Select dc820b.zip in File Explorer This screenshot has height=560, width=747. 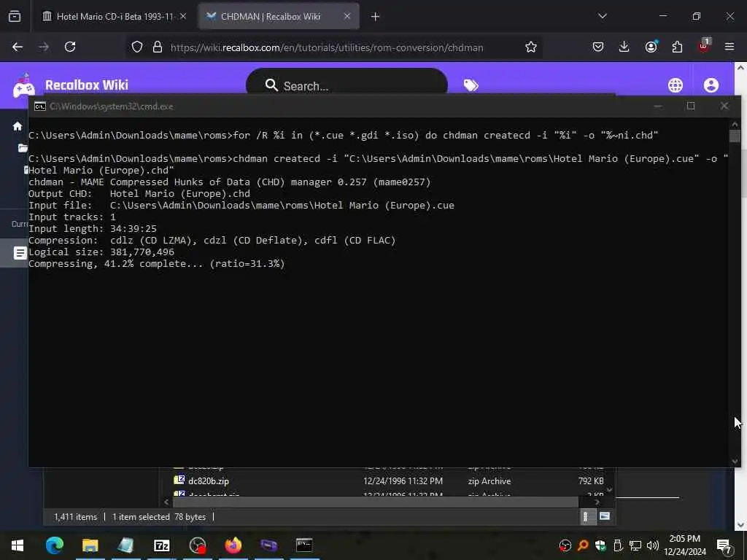208,481
